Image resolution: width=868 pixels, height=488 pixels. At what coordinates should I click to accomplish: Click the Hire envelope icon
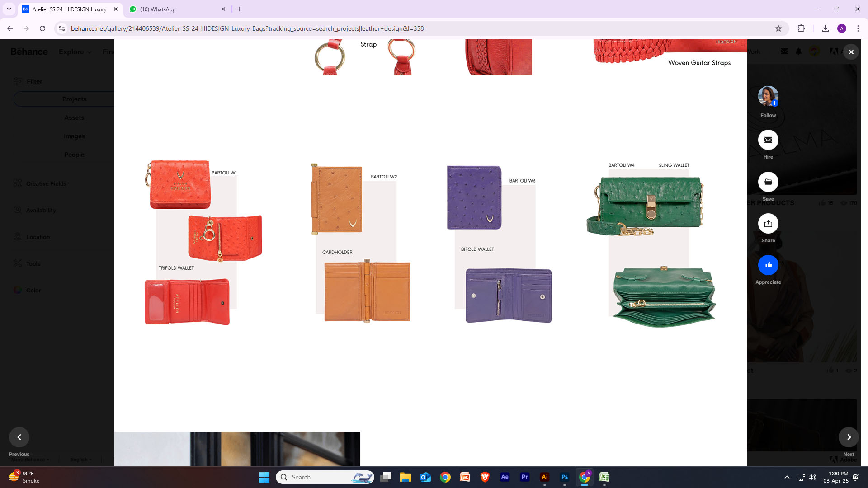(x=768, y=140)
